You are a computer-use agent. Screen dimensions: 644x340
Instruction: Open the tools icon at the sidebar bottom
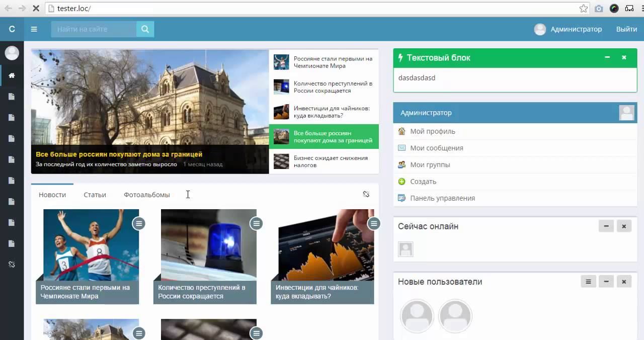pyautogui.click(x=12, y=265)
